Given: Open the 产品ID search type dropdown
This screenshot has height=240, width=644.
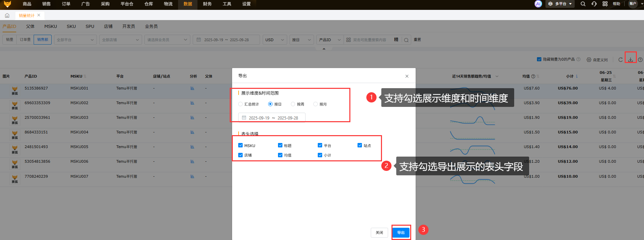Looking at the screenshot, I should [330, 40].
